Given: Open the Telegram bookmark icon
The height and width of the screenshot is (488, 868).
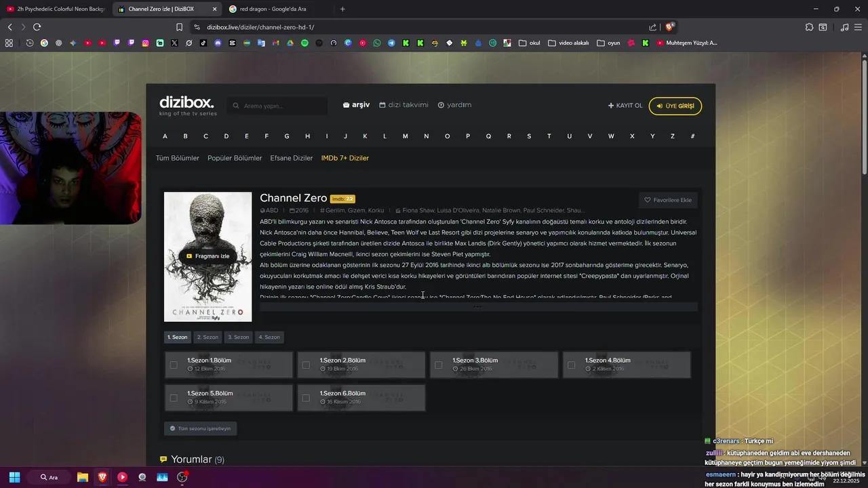Looking at the screenshot, I should pyautogui.click(x=391, y=43).
